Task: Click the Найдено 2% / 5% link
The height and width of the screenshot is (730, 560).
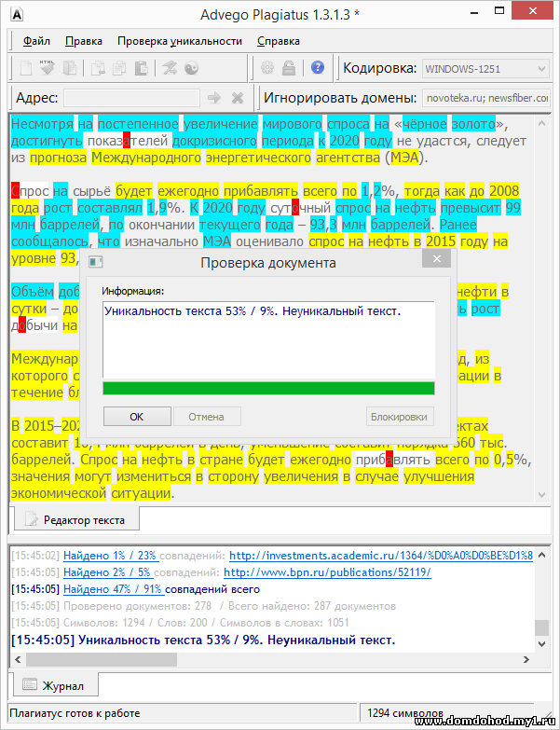Action: [x=108, y=572]
